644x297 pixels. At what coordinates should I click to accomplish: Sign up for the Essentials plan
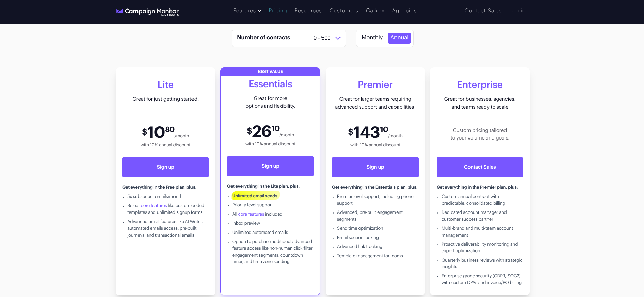point(270,166)
